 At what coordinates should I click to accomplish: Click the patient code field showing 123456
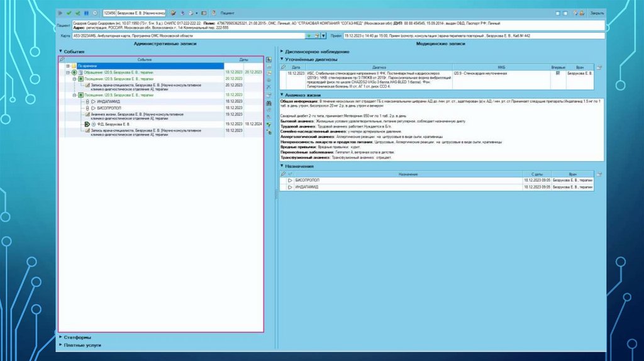(x=109, y=13)
